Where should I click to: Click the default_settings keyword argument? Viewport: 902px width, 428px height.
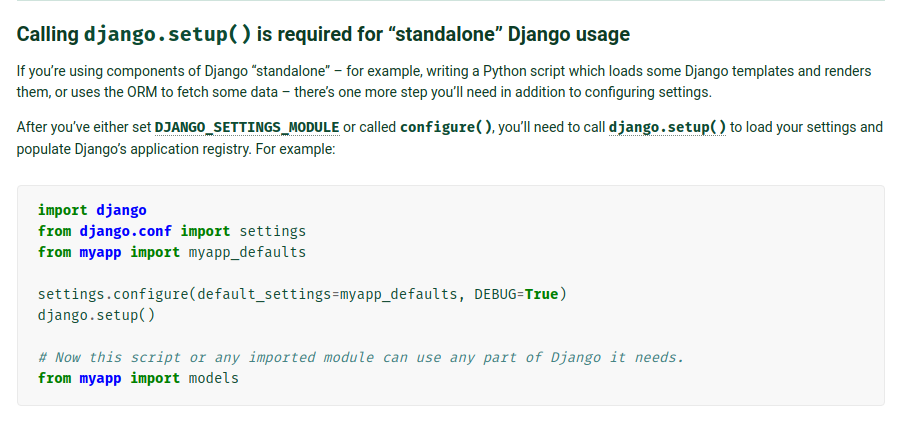pos(264,295)
